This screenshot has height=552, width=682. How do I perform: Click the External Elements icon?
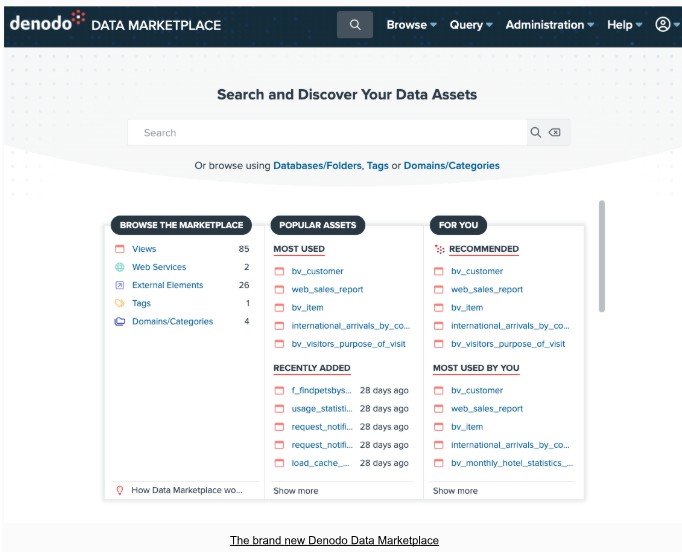[120, 285]
